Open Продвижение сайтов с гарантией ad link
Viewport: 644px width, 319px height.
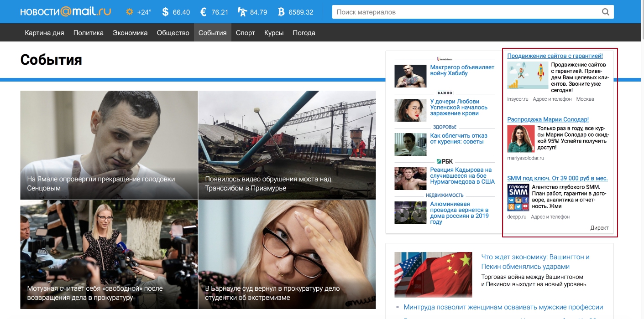(555, 56)
